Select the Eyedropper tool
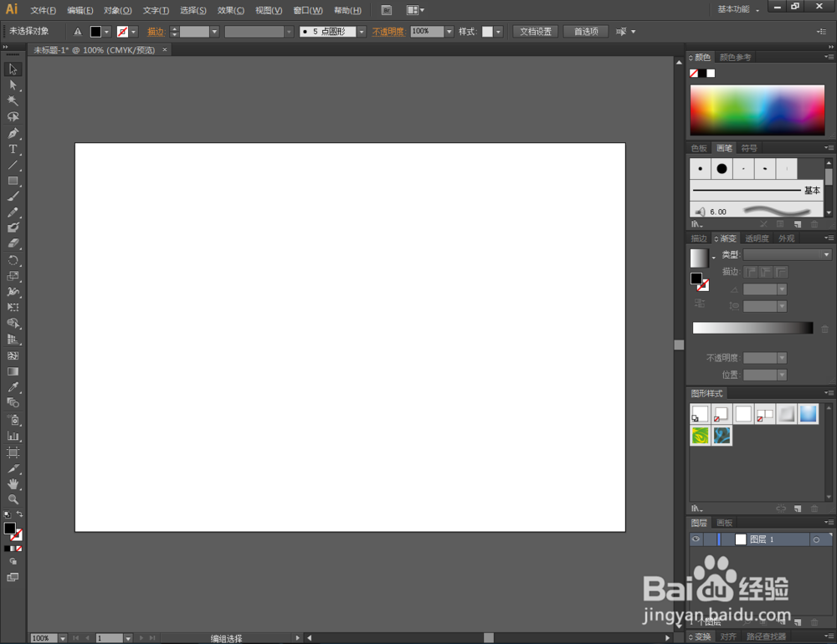The height and width of the screenshot is (644, 837). pyautogui.click(x=13, y=387)
